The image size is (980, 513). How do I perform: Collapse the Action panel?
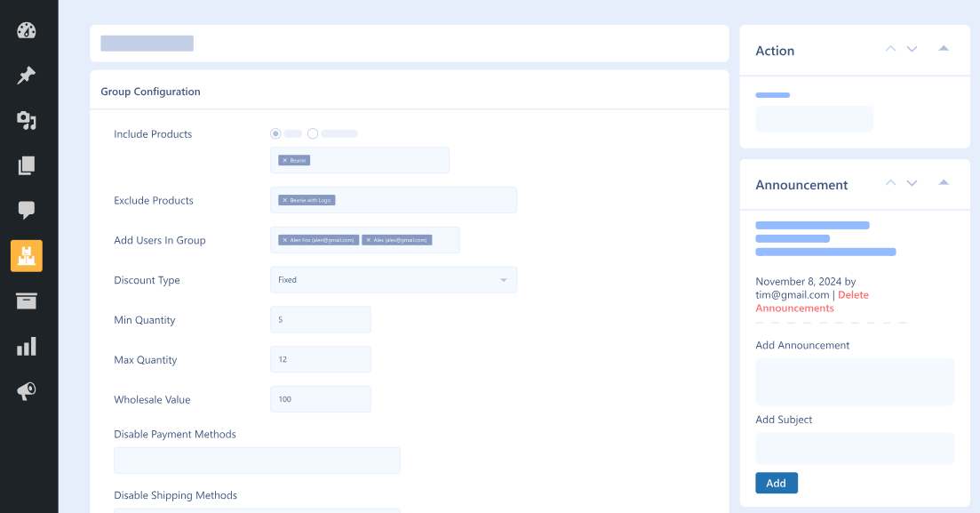(x=944, y=48)
